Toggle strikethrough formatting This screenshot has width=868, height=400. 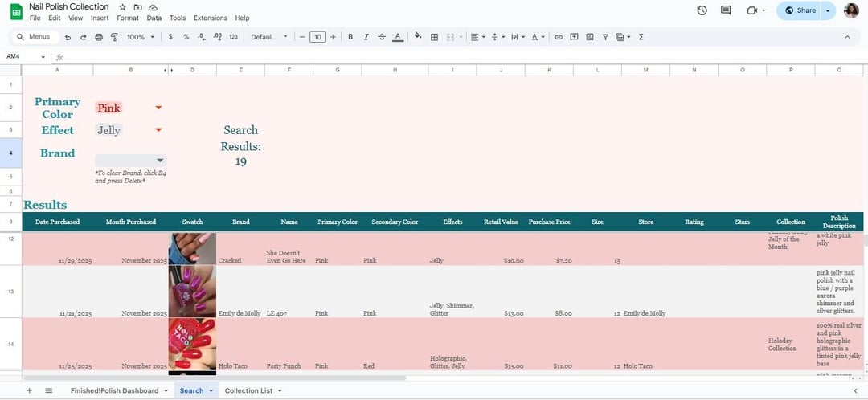point(382,37)
